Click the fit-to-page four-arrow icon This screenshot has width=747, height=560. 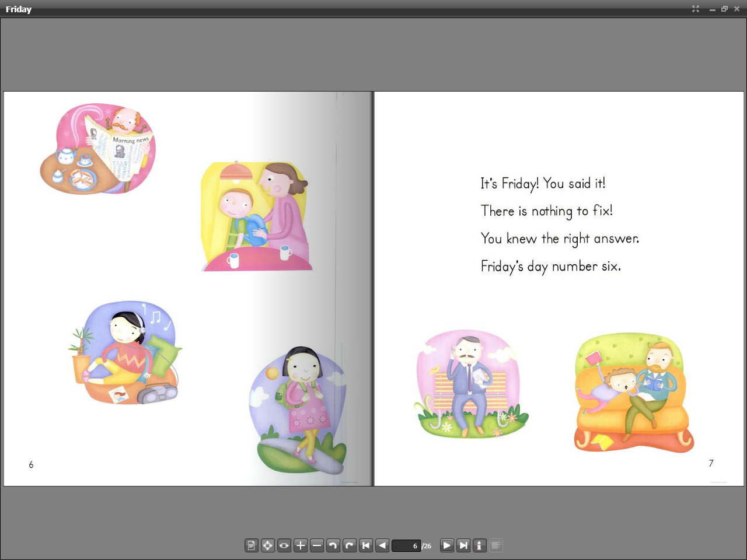267,545
